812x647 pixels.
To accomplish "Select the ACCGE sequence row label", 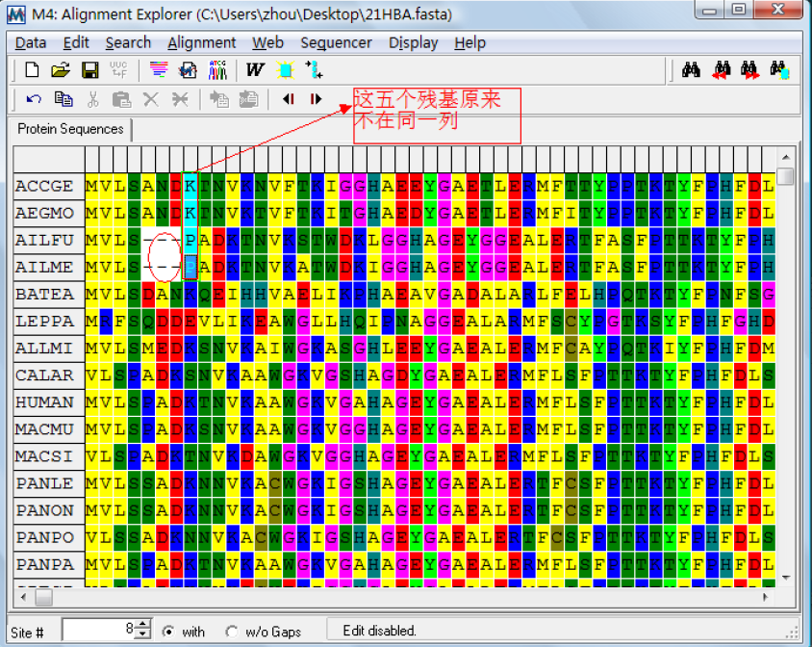I will (49, 186).
